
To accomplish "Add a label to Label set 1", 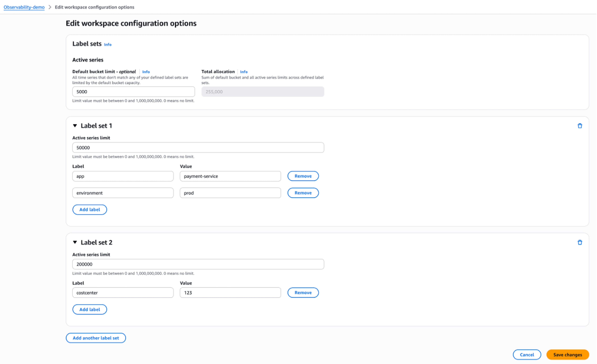I will coord(89,210).
